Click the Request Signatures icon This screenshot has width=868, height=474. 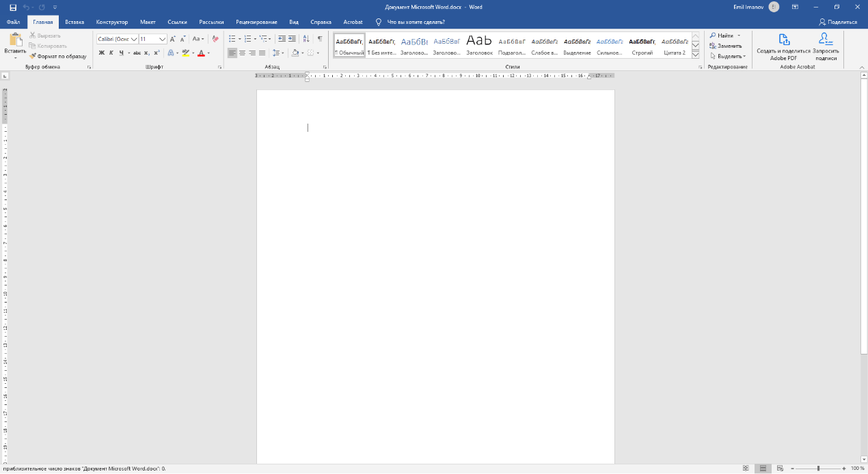826,40
